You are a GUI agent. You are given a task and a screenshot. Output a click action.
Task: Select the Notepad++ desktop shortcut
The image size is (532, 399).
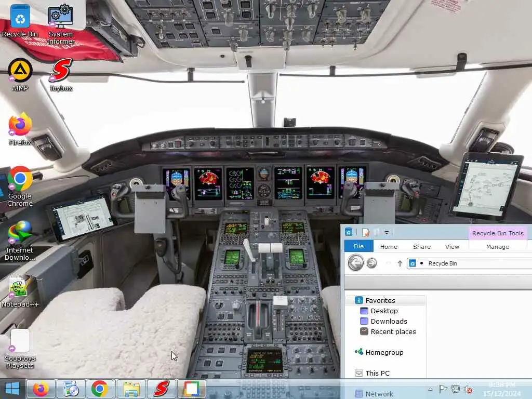coord(20,291)
